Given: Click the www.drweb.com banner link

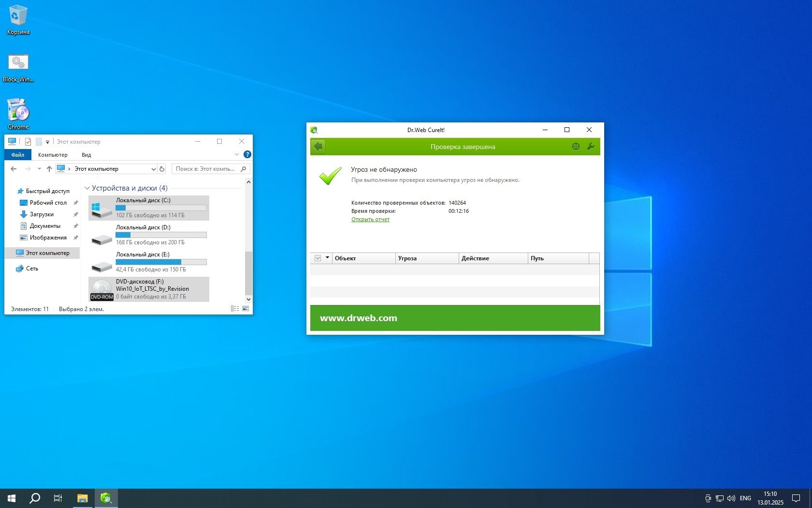Looking at the screenshot, I should (x=358, y=318).
